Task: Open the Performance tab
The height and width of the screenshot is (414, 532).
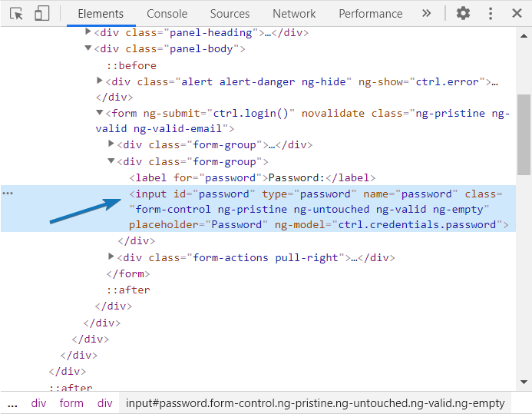Action: [x=370, y=14]
